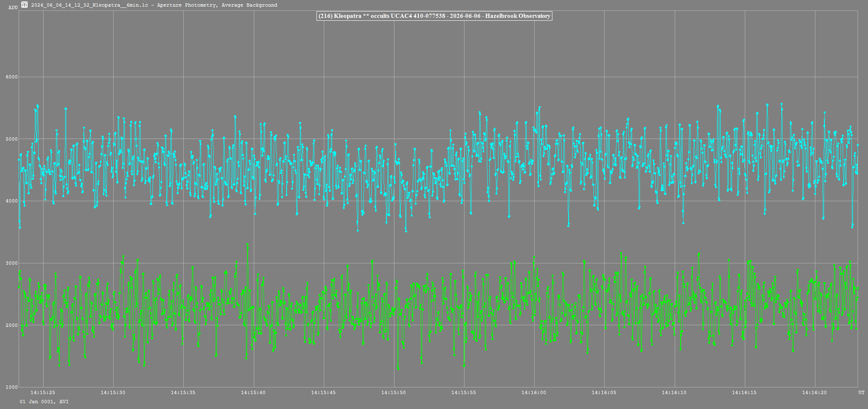Click the 14:16:05 time axis label
Viewport: 868px width, 409px height.
click(604, 392)
